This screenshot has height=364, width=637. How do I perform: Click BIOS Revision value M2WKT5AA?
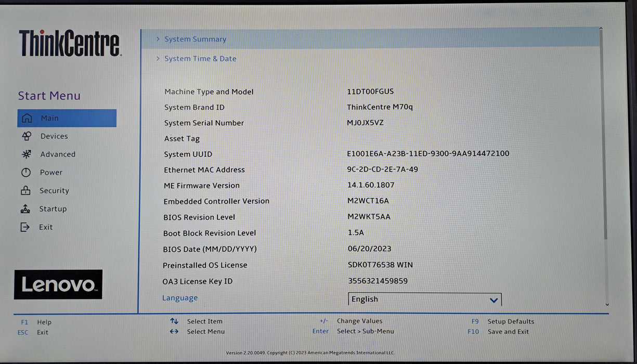[x=369, y=217]
